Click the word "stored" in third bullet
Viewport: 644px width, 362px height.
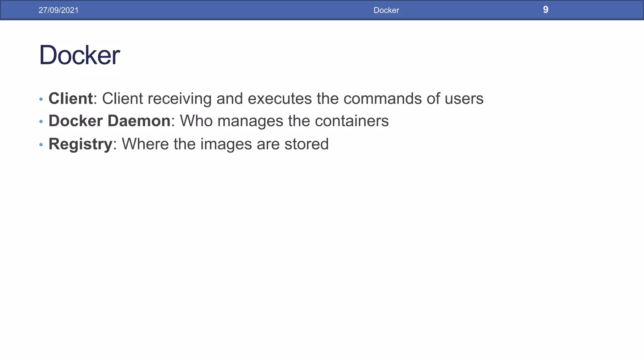click(306, 144)
